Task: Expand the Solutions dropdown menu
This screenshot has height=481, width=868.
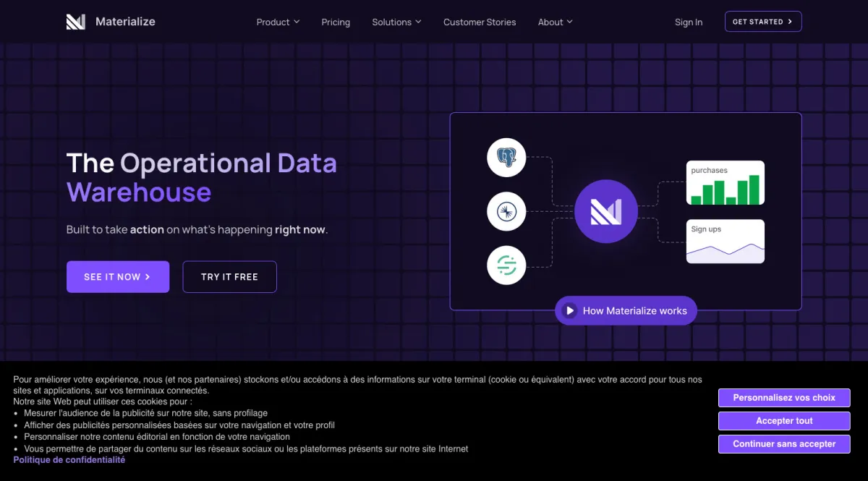Action: pyautogui.click(x=396, y=22)
